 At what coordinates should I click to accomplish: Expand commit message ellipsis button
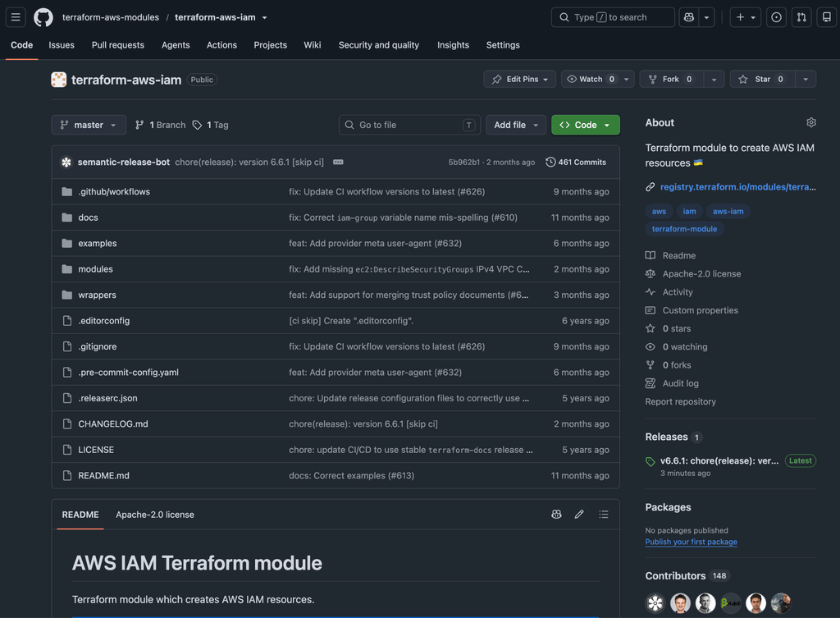click(338, 162)
